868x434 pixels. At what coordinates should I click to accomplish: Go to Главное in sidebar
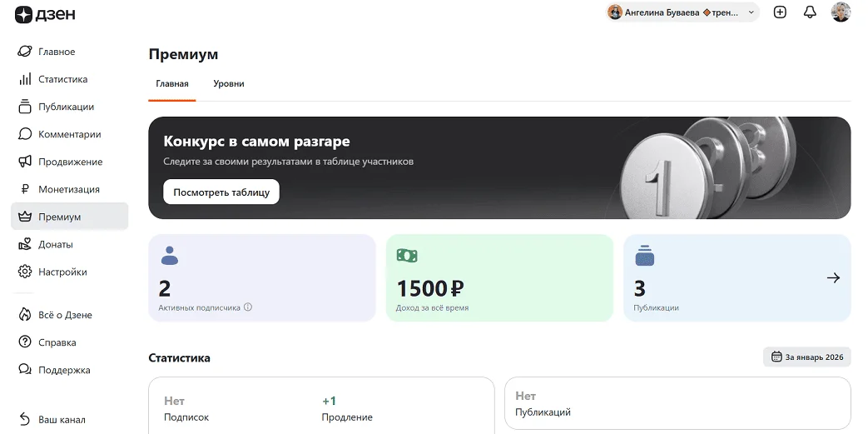[x=70, y=52]
